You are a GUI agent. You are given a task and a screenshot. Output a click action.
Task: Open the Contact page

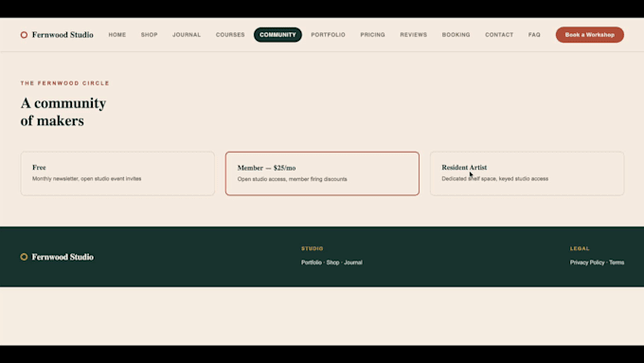(499, 35)
